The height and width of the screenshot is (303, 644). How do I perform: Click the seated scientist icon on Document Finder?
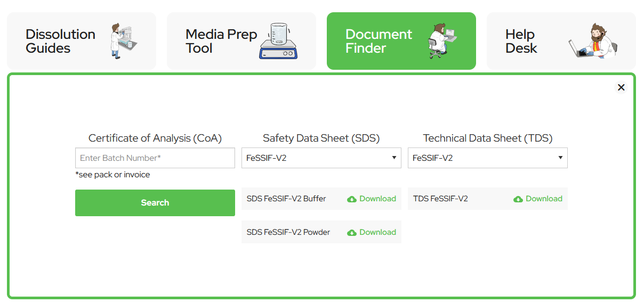click(442, 41)
